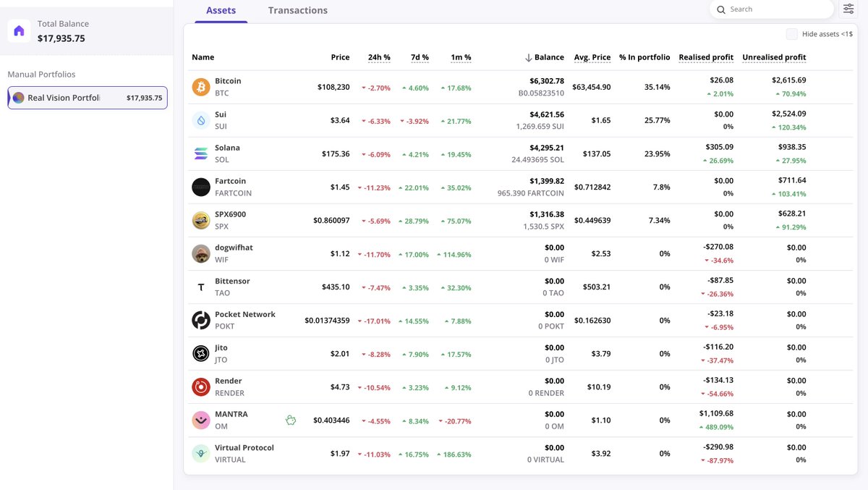Click Bitcoin portfolio share 35.14%
868x490 pixels.
(x=657, y=87)
